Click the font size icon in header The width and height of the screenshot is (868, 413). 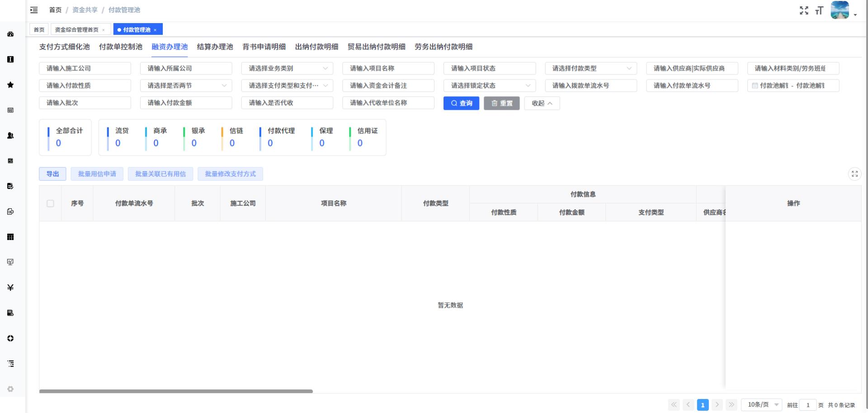tap(819, 10)
